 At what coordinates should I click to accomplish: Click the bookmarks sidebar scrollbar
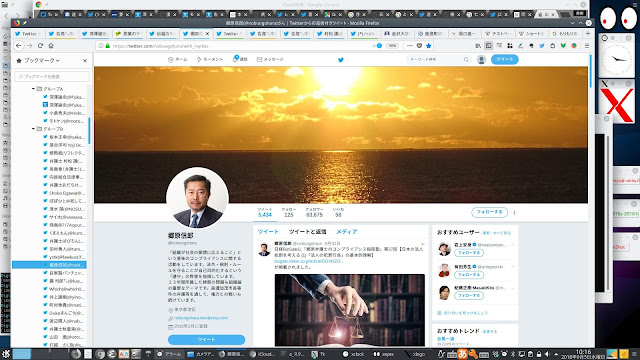[x=89, y=131]
